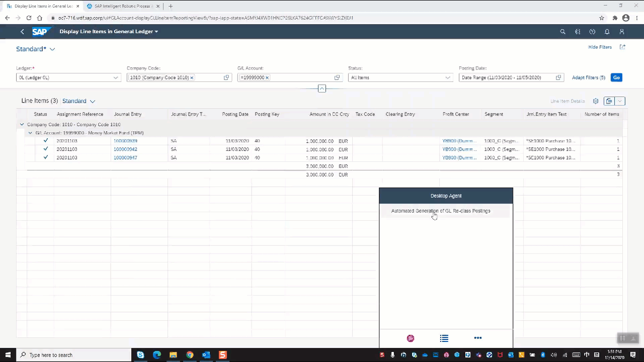Remove the 1010 Company Code token
This screenshot has height=362, width=644.
click(192, 78)
